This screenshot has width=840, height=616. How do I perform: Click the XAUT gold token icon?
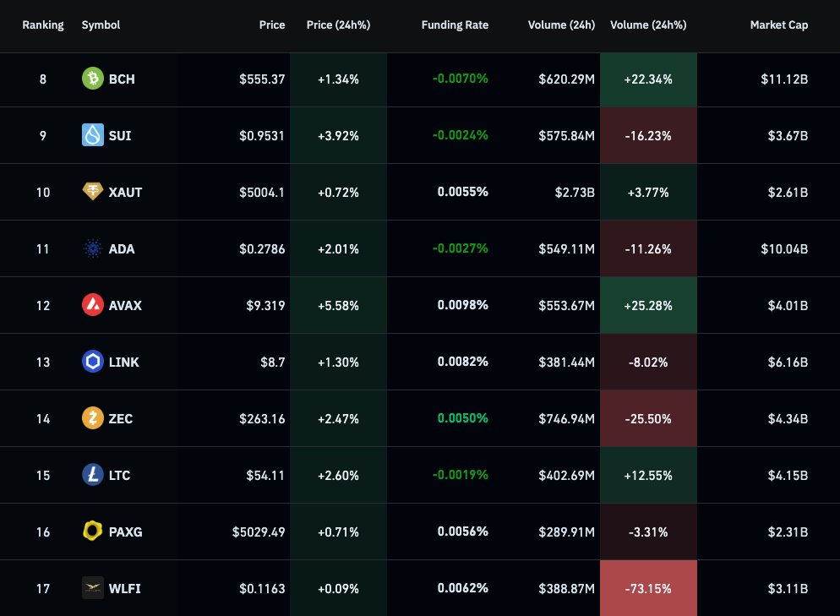tap(93, 192)
